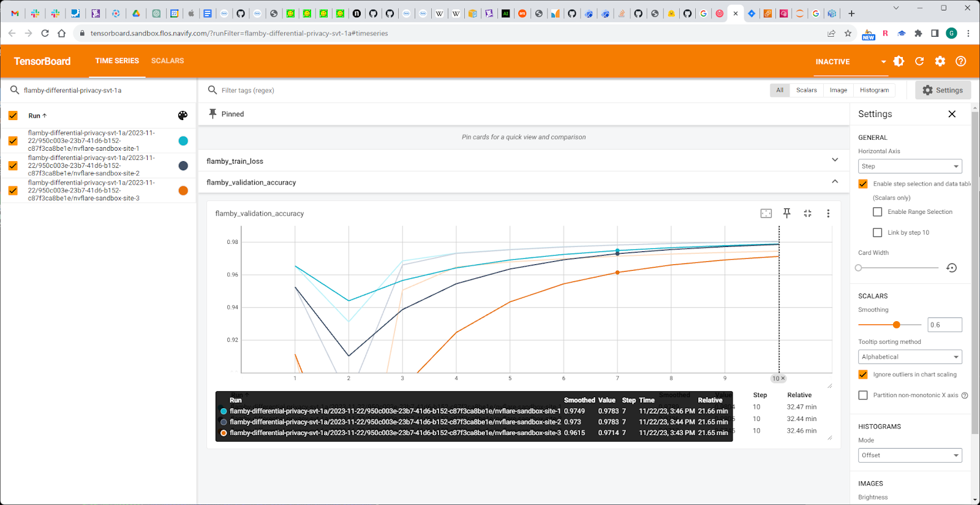Uncheck the nvflare-sandbox-site-2 run

click(x=13, y=165)
